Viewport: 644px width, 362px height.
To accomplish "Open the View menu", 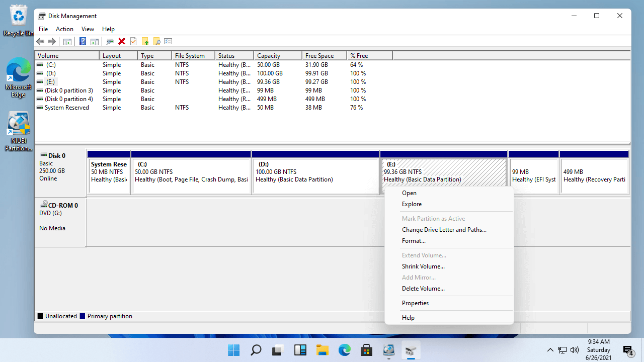I will pyautogui.click(x=88, y=29).
